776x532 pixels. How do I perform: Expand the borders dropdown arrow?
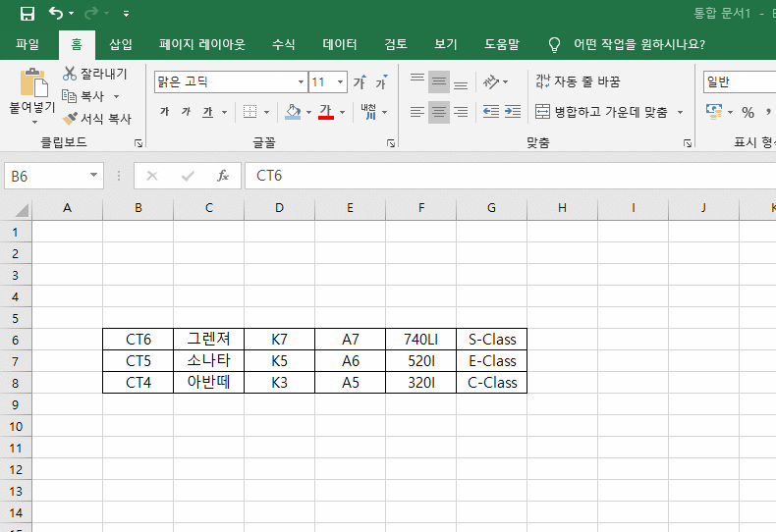tap(266, 112)
